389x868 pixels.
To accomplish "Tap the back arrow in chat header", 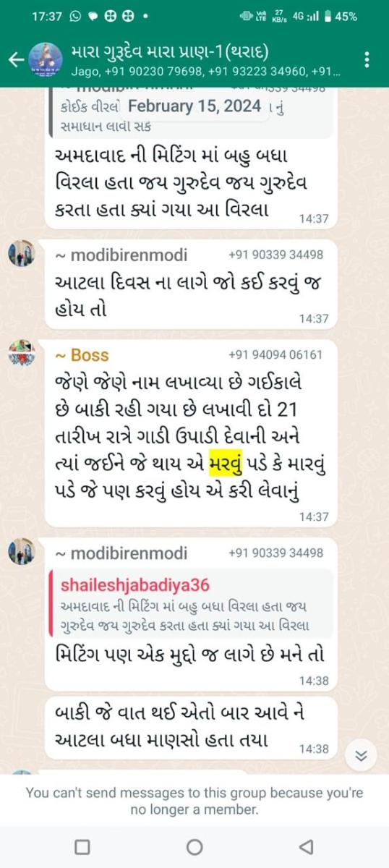I will click(16, 60).
